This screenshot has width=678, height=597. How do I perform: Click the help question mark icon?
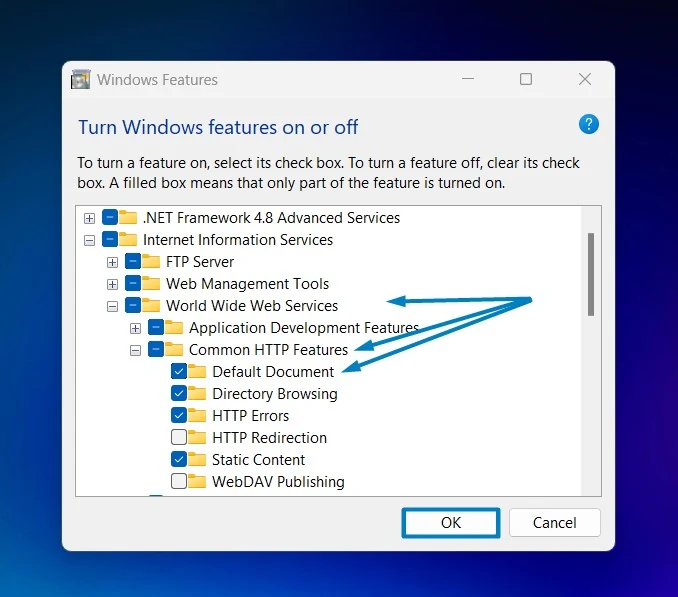(x=588, y=125)
